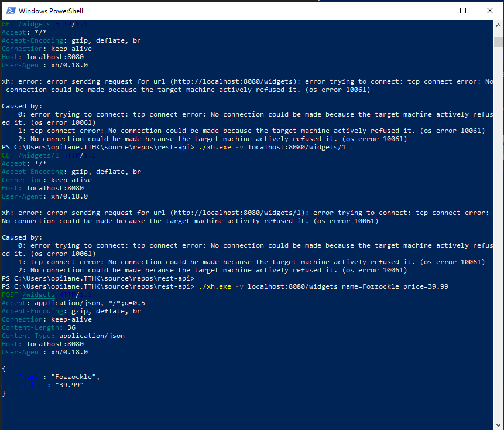Click the scrollbar down arrow

click(498, 425)
